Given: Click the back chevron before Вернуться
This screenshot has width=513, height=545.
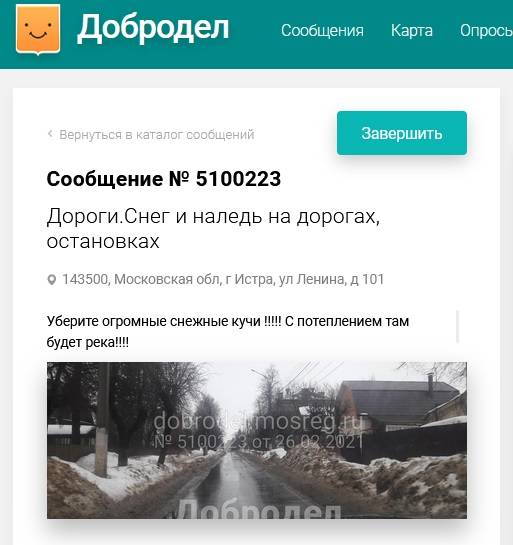Looking at the screenshot, I should pos(50,133).
